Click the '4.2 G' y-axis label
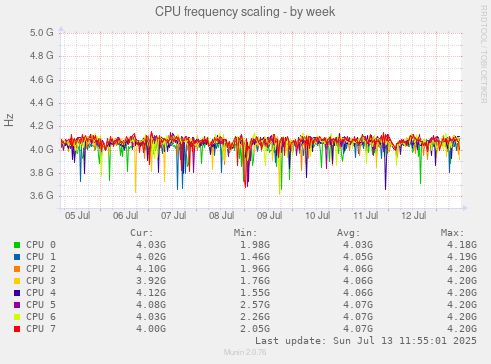The width and height of the screenshot is (491, 364). click(x=41, y=126)
